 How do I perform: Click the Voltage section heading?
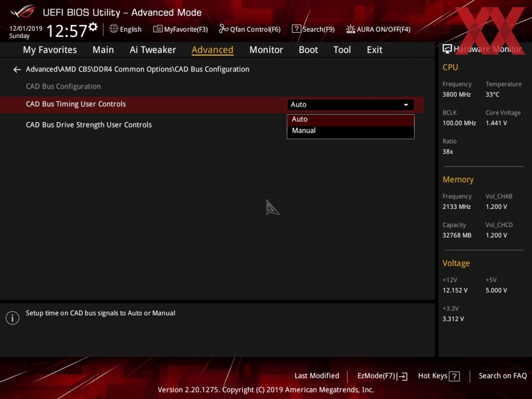456,263
